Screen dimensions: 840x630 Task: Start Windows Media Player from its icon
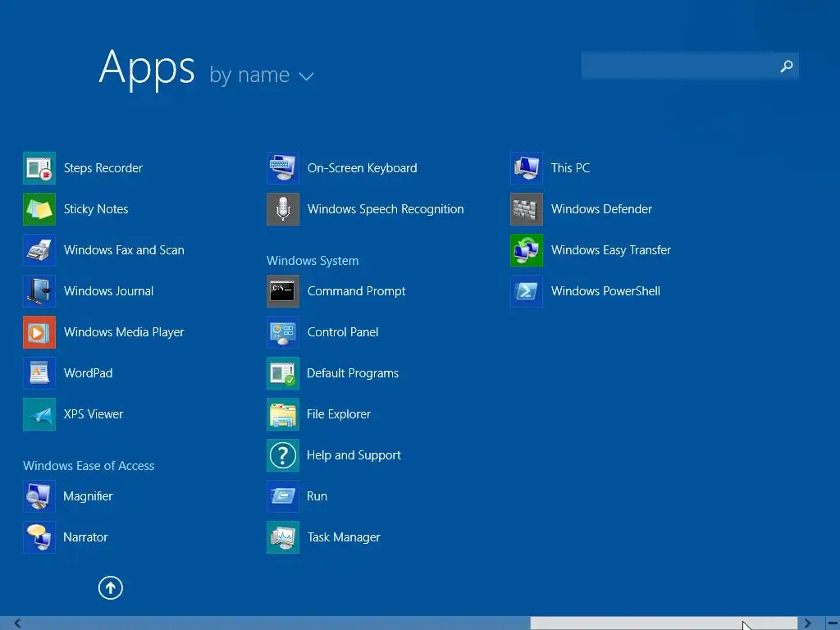coord(39,332)
